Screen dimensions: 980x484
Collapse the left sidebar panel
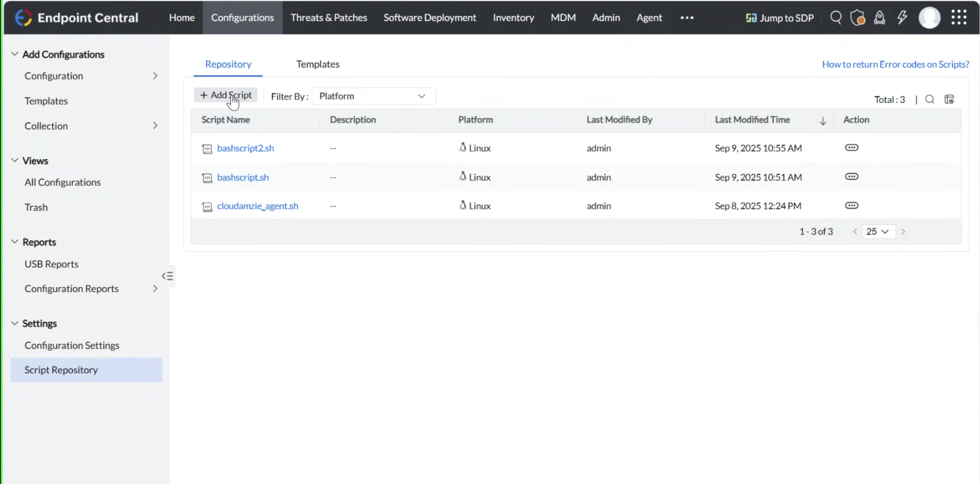coord(168,276)
